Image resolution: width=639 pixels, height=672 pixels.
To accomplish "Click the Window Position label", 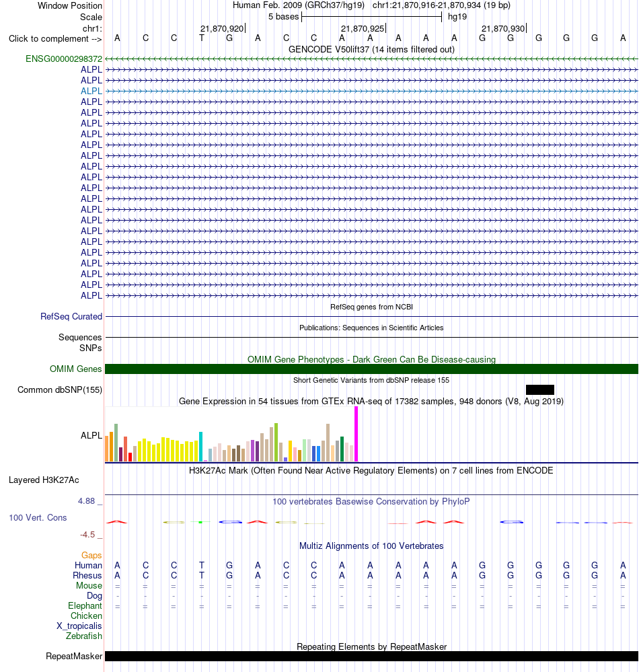I will coord(70,6).
